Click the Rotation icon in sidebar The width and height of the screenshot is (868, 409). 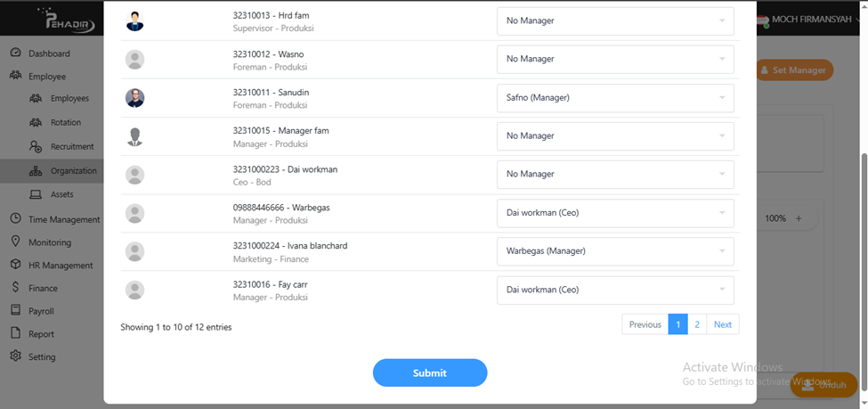pos(36,122)
